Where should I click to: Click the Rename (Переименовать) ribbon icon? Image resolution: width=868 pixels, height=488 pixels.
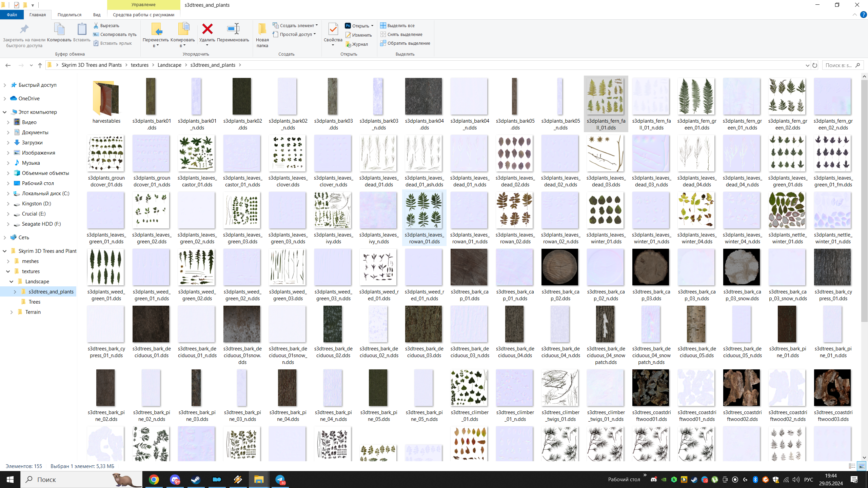[x=233, y=29]
